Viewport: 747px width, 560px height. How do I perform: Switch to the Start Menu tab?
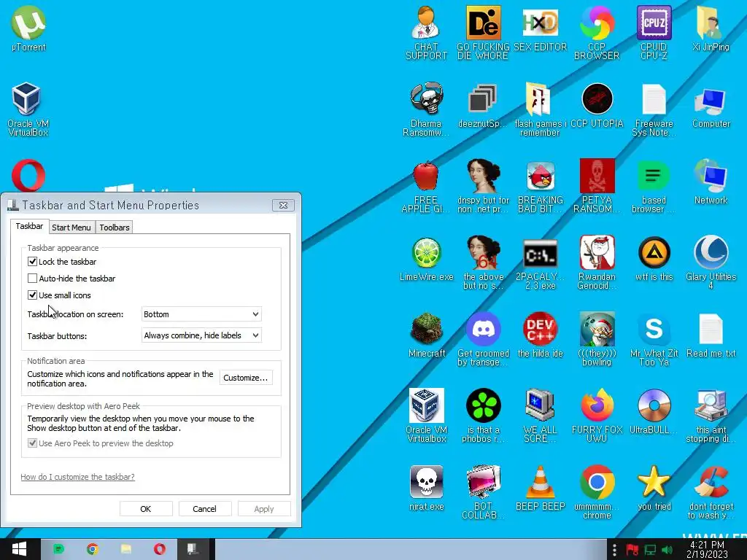[x=71, y=227]
